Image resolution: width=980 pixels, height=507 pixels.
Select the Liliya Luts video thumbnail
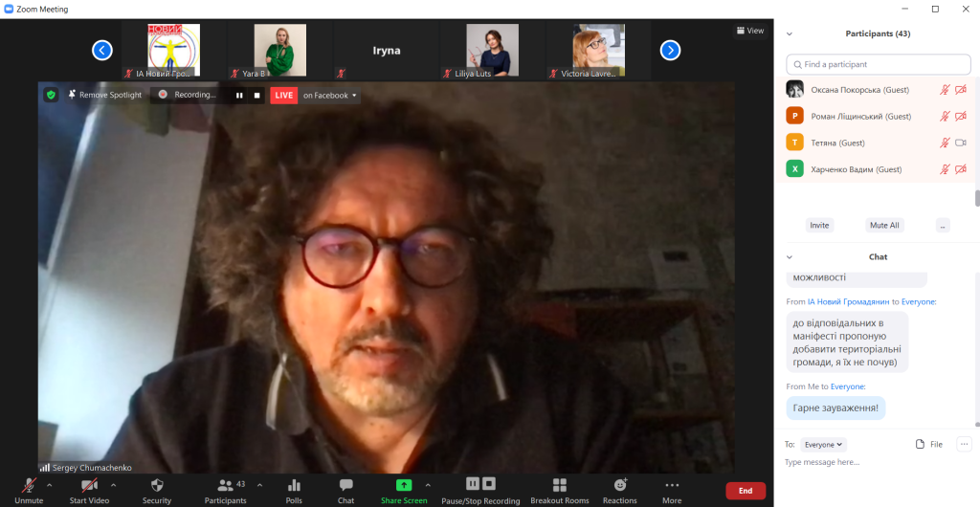(493, 50)
